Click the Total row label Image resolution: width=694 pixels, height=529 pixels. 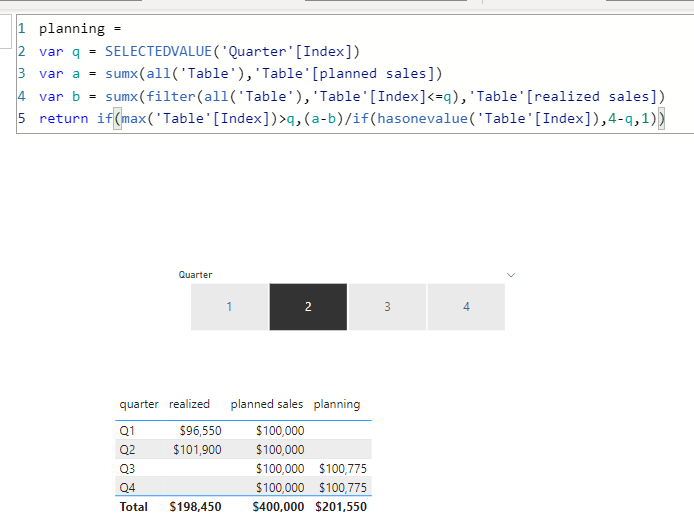tap(133, 507)
